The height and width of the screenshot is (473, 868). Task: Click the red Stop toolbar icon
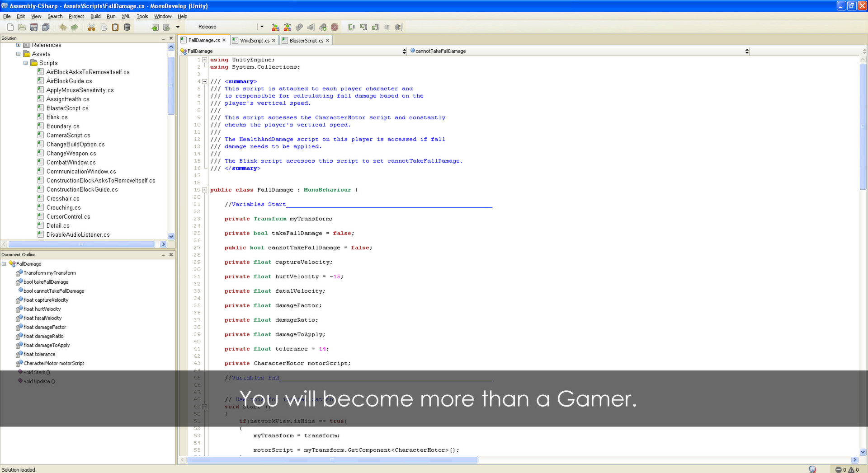pos(335,27)
